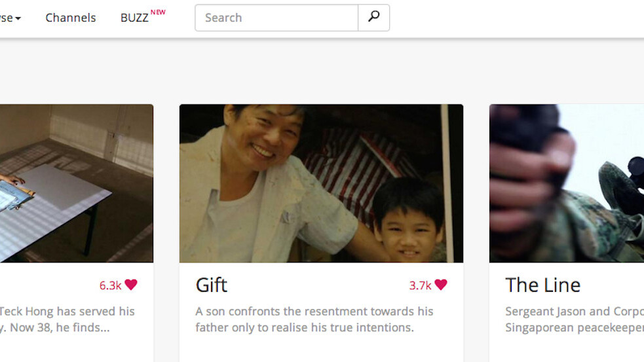
Task: Open the Gift film thumbnail
Action: coord(321,183)
